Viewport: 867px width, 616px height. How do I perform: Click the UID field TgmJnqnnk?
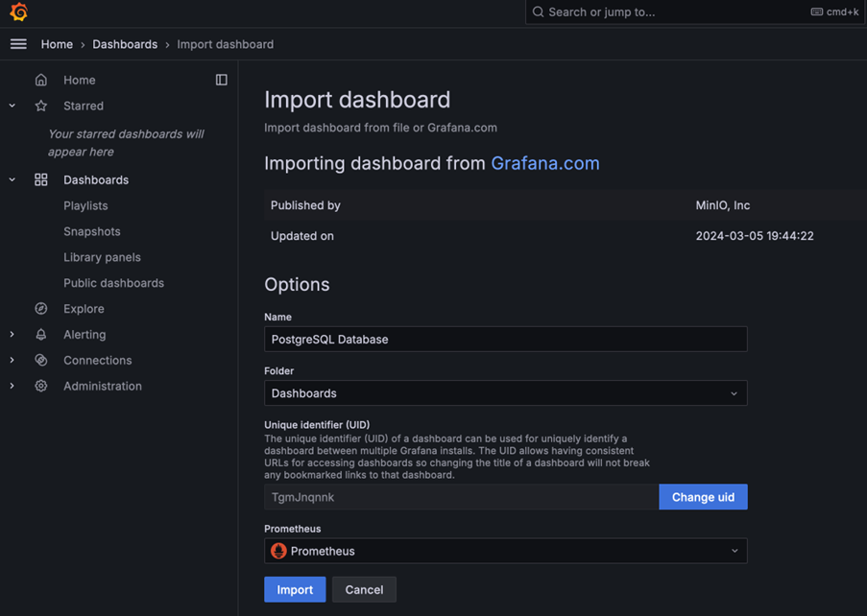tap(461, 497)
